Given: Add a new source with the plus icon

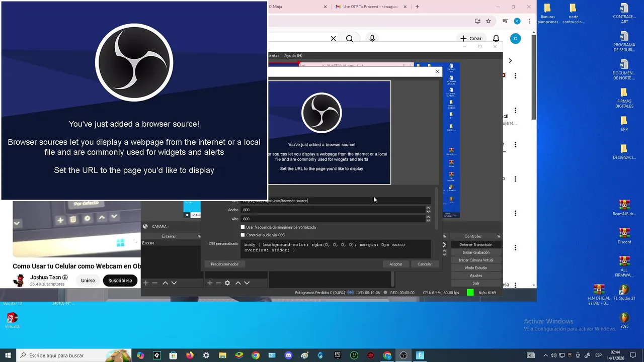Looking at the screenshot, I should tap(210, 283).
